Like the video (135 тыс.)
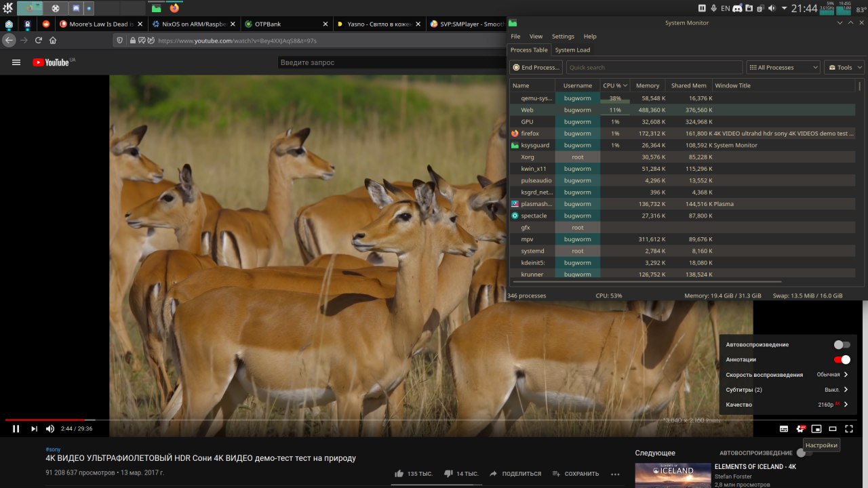This screenshot has width=868, height=488. [414, 474]
